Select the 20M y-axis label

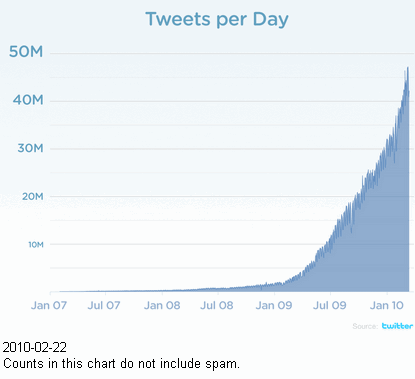(x=33, y=196)
